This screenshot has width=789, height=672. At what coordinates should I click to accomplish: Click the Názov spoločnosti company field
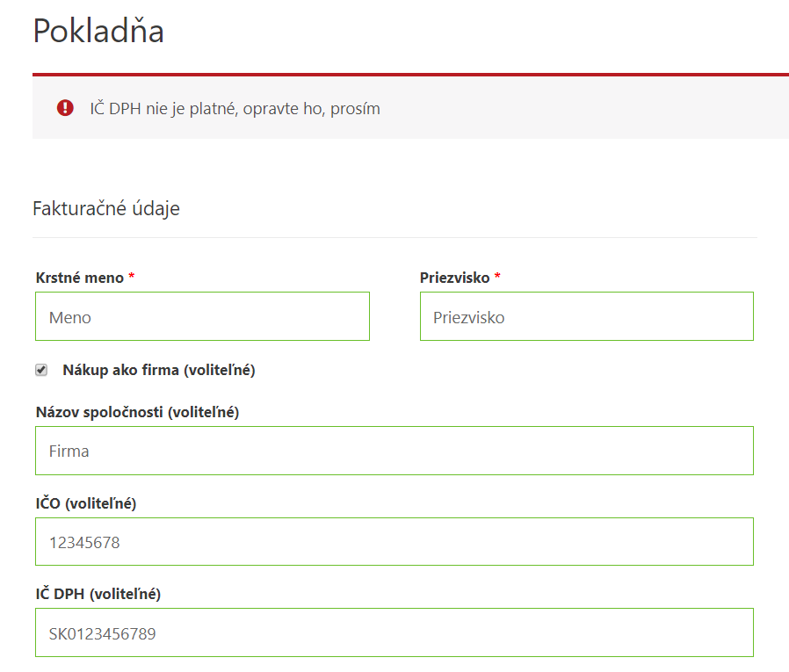click(x=394, y=451)
